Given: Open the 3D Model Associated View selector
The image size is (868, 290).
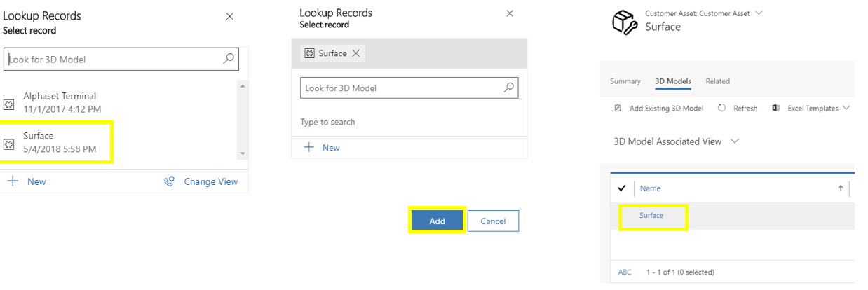Looking at the screenshot, I should (677, 141).
